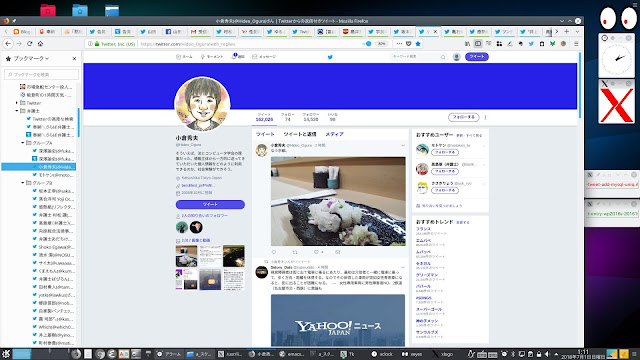Open the account avatar menu in Twitter header
The width and height of the screenshot is (640, 360).
457,57
